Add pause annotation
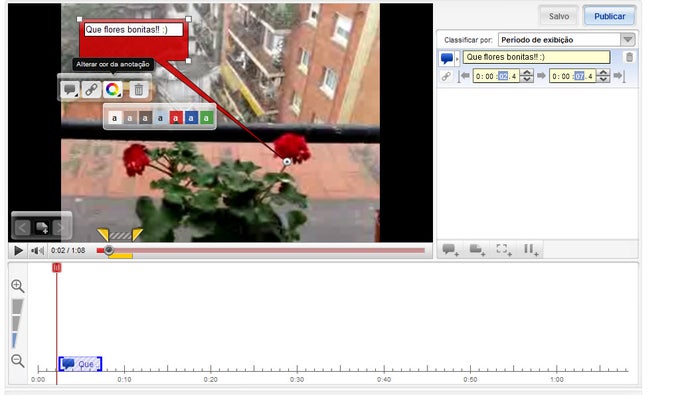The width and height of the screenshot is (680, 395). pos(530,250)
